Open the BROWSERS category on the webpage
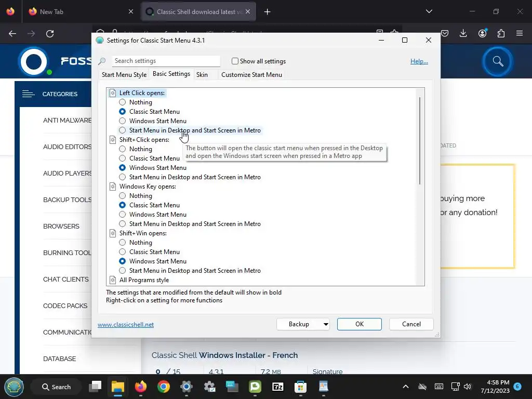This screenshot has height=399, width=532. pos(61,227)
